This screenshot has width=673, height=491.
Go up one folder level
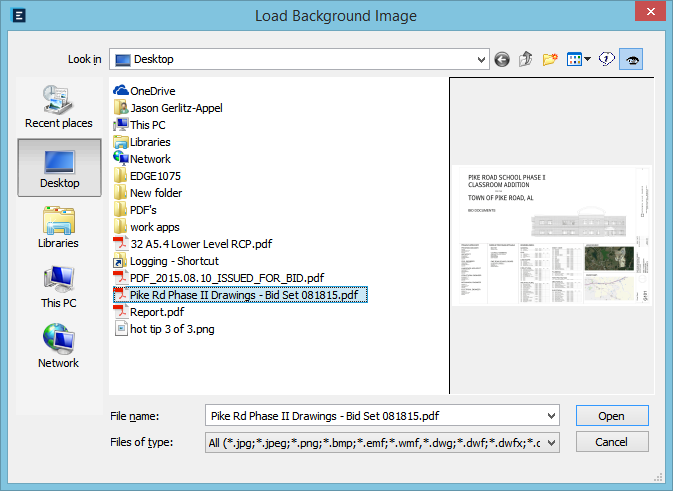click(526, 60)
